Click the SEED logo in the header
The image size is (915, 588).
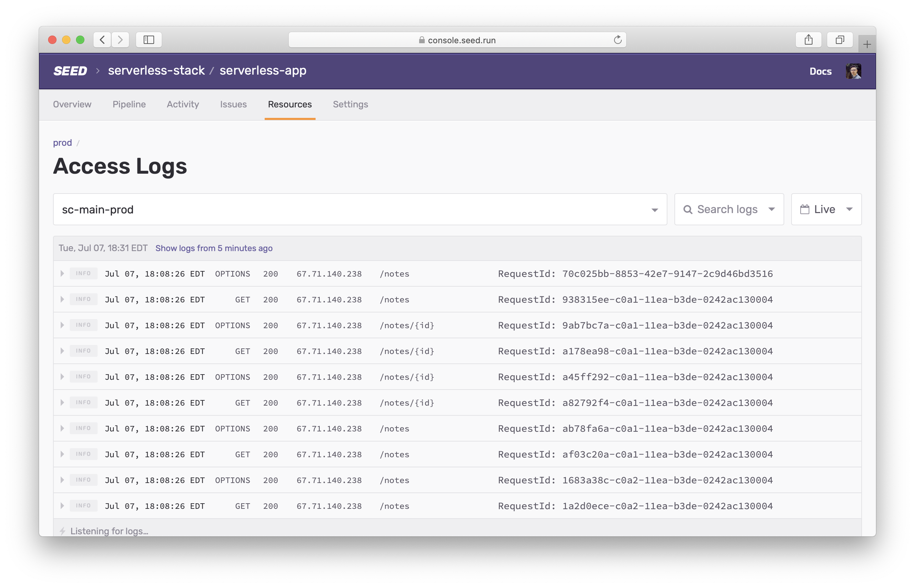[70, 71]
